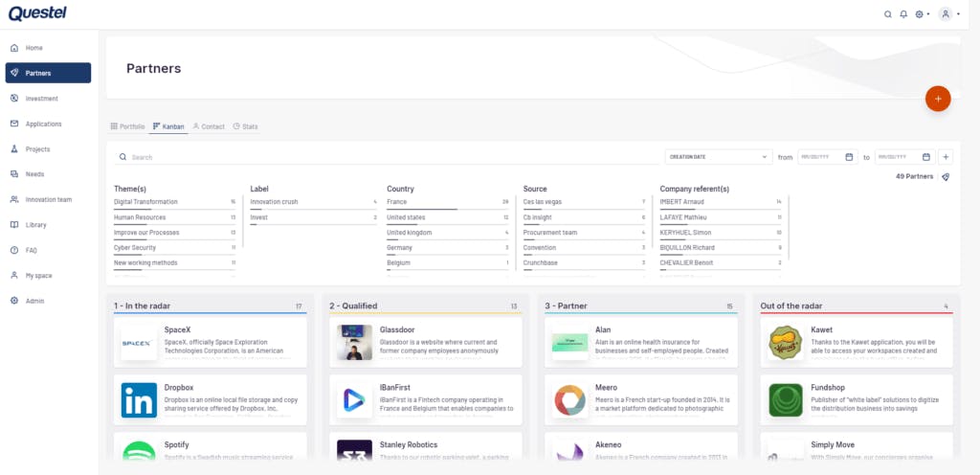Viewport: 980px width, 475px height.
Task: Filter by country United kingdom
Action: click(448, 233)
